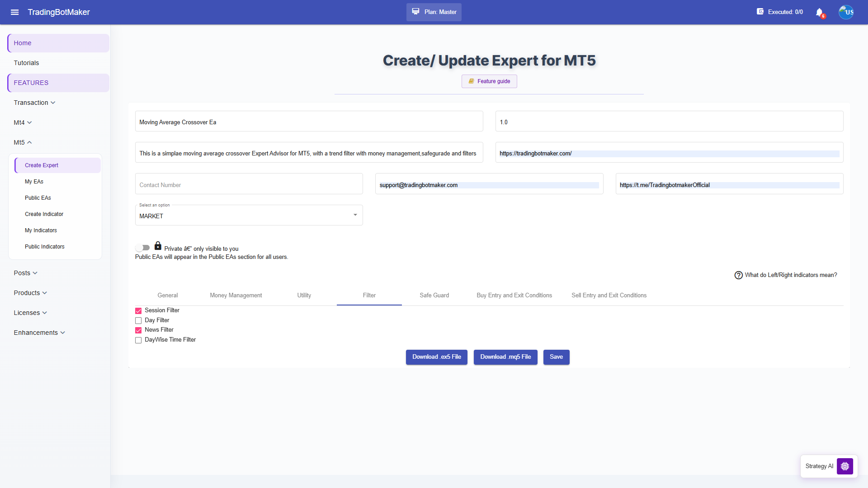
Task: Collapse the Mt5 menu
Action: click(x=23, y=142)
